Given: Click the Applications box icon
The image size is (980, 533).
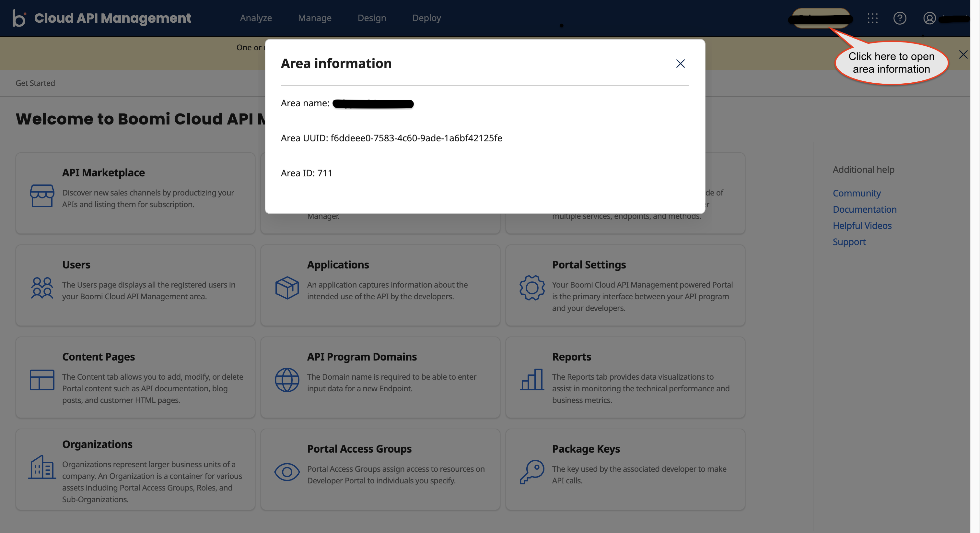Looking at the screenshot, I should click(x=287, y=288).
